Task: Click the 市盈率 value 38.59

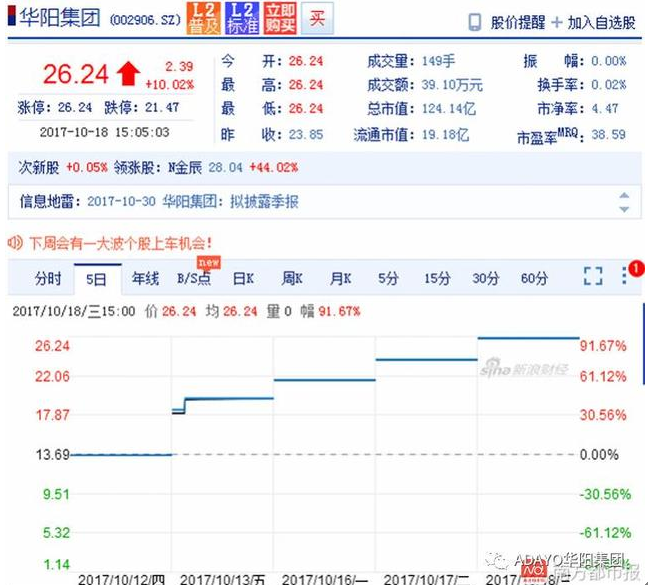Action: point(608,135)
